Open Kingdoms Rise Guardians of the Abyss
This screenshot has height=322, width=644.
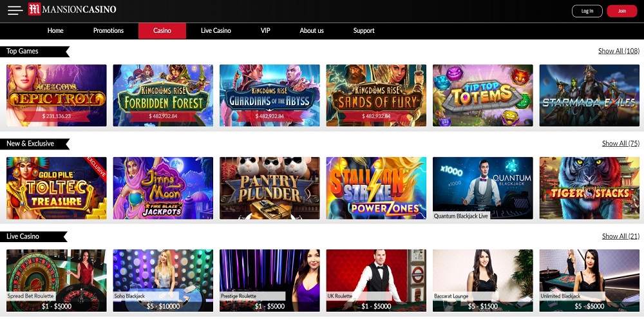click(269, 95)
